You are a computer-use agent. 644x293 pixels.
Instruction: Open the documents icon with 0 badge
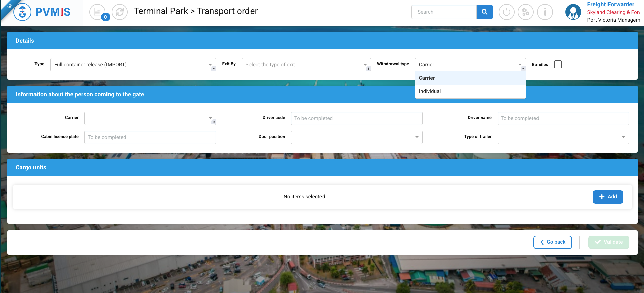(97, 12)
